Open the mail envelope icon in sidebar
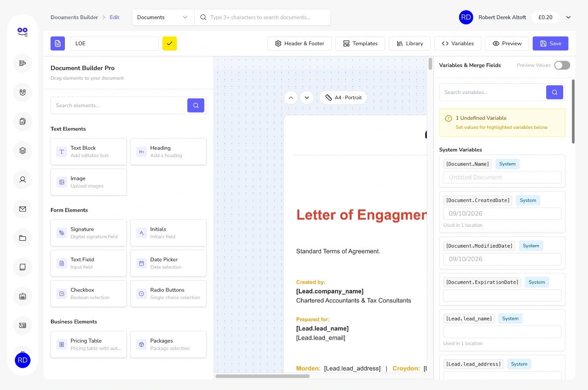The image size is (588, 390). [x=23, y=209]
